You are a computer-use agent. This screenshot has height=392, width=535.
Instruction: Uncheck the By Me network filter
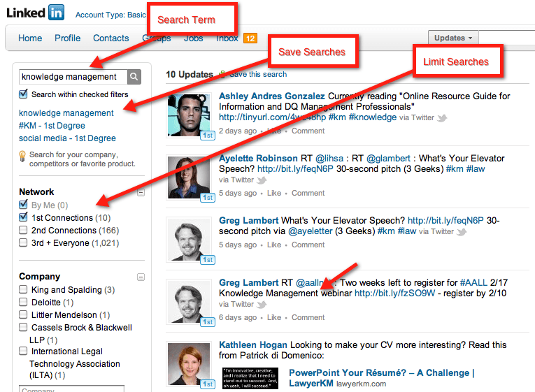point(23,205)
